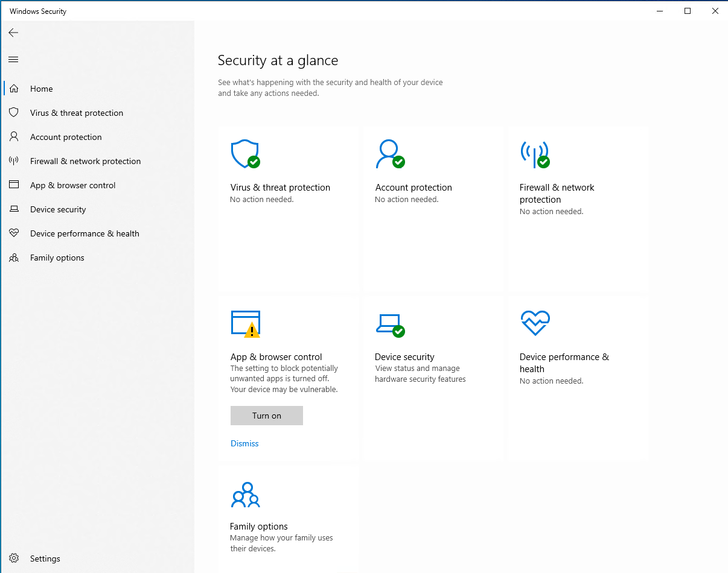
Task: Click 'Manage how your family uses their devices.' text
Action: click(x=281, y=543)
